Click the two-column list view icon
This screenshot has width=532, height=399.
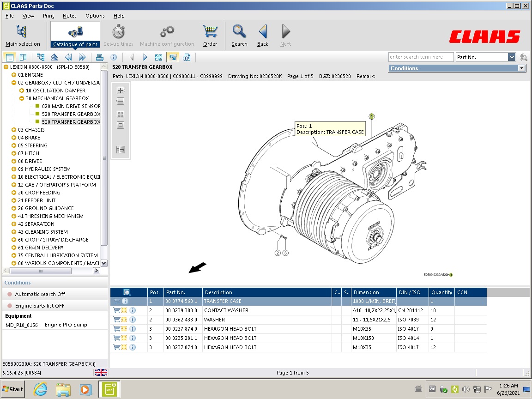tap(23, 57)
